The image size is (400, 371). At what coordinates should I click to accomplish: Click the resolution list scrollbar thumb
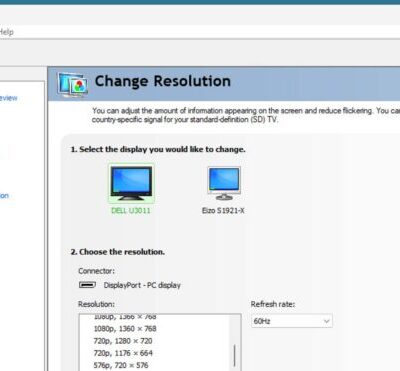[235, 355]
